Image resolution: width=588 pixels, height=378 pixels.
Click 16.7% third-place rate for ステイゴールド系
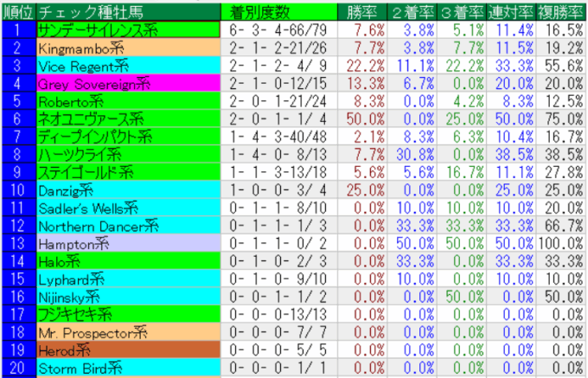461,172
